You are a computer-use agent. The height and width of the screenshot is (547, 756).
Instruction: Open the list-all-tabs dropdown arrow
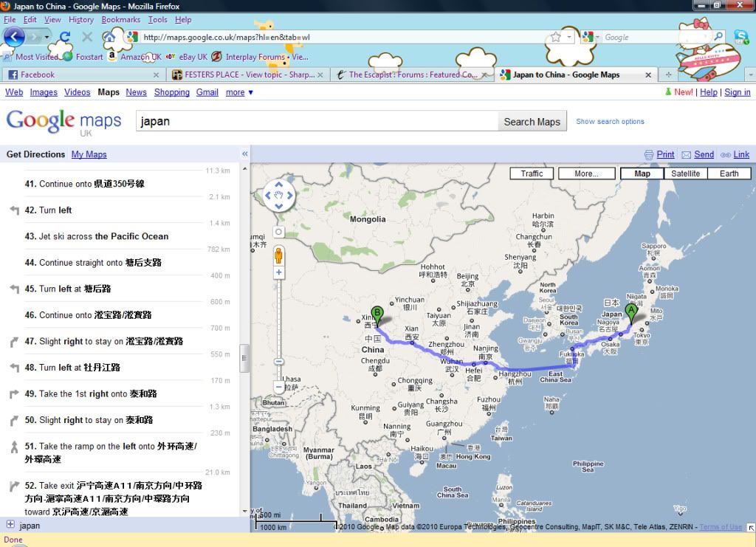coord(750,75)
